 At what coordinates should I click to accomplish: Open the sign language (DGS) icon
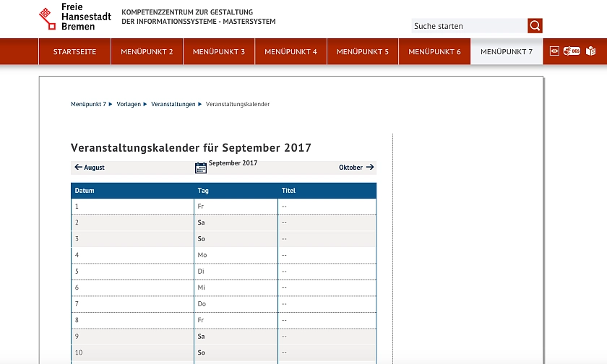point(572,51)
